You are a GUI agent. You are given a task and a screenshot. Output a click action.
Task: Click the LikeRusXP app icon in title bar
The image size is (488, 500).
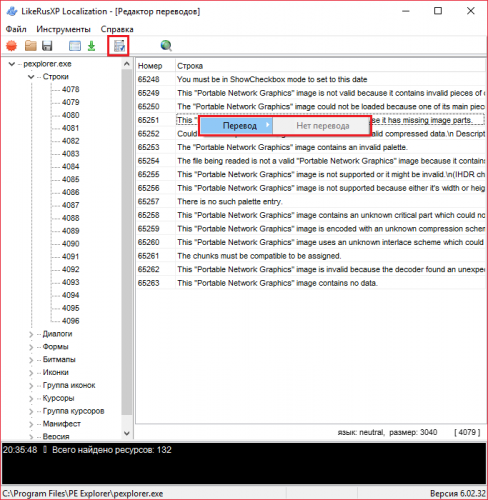12,11
